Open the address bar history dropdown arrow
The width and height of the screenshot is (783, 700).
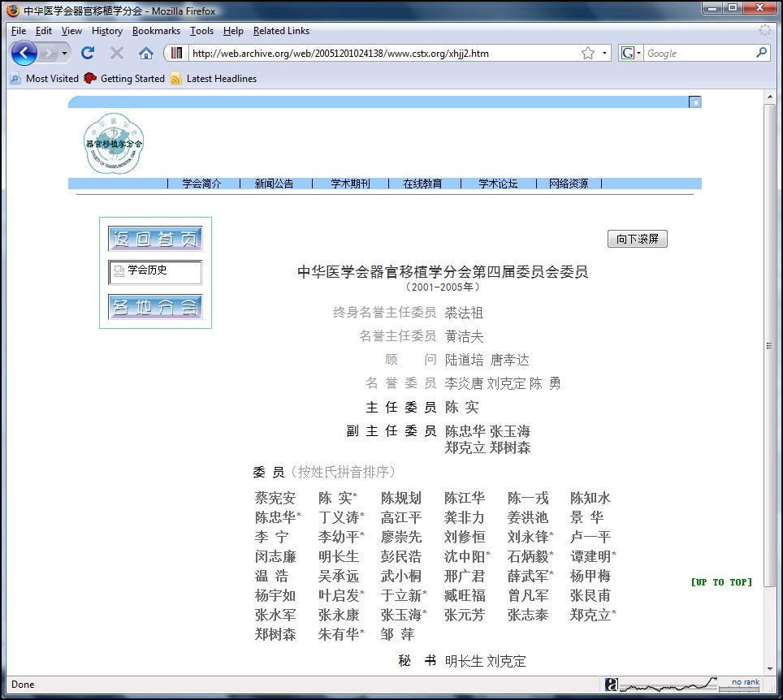[604, 54]
